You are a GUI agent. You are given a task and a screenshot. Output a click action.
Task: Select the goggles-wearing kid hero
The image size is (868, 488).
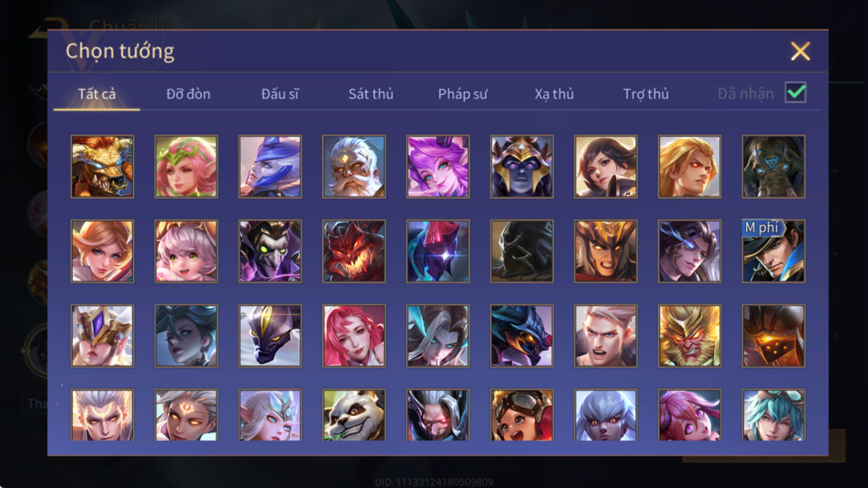tap(521, 415)
